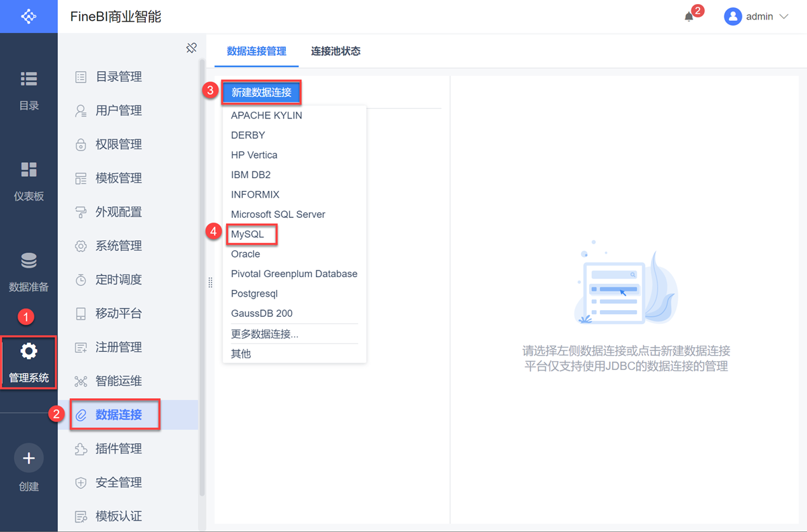The image size is (807, 532).
Task: Open the notification bell icon
Action: pyautogui.click(x=689, y=17)
